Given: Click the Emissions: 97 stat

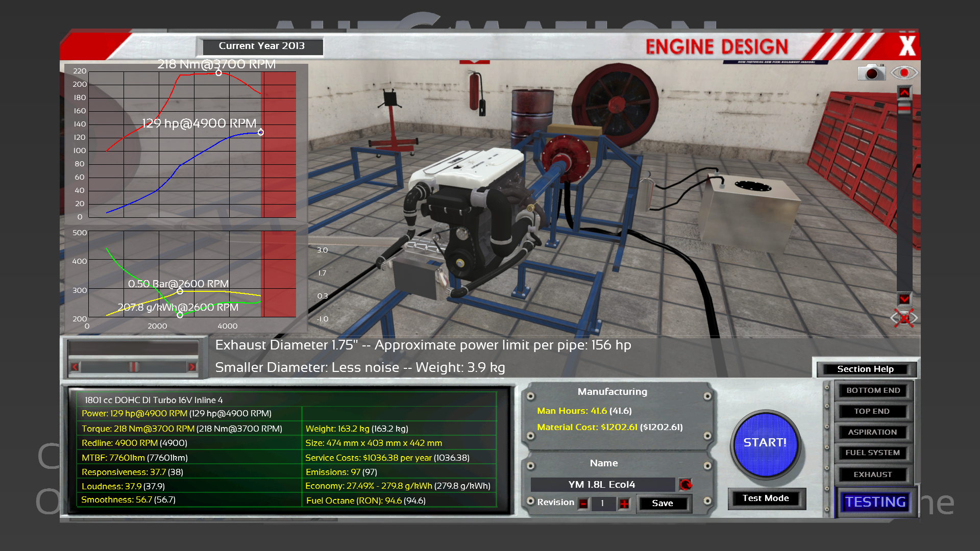Looking at the screenshot, I should click(x=341, y=472).
